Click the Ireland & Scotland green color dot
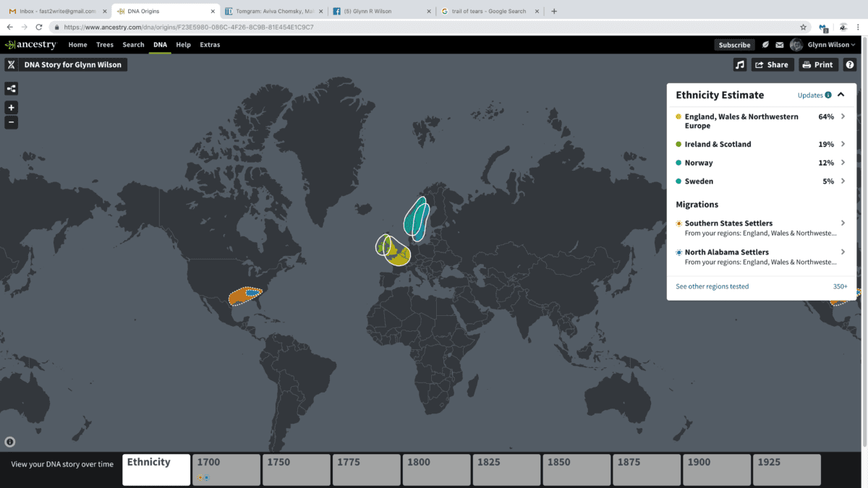868x488 pixels. pyautogui.click(x=678, y=144)
